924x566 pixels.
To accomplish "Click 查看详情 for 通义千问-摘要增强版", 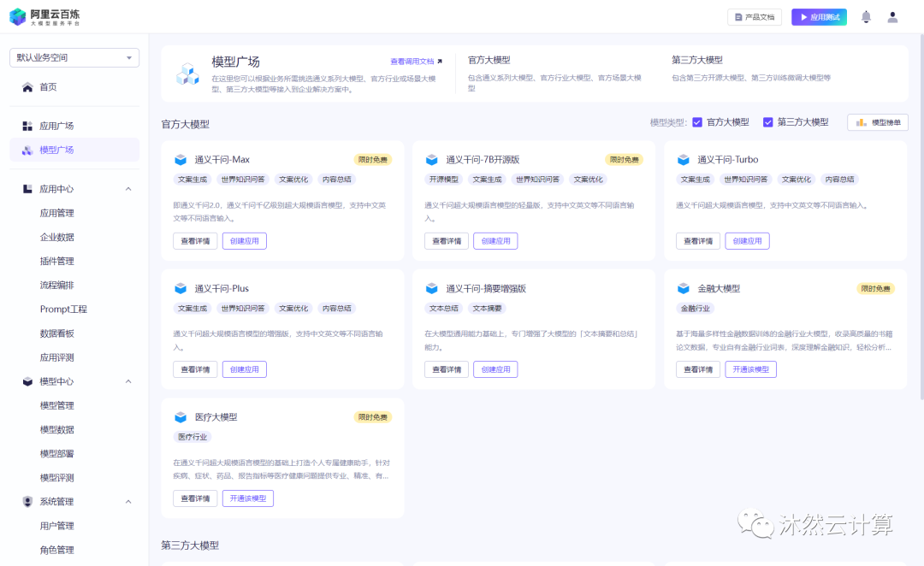I will pyautogui.click(x=447, y=370).
